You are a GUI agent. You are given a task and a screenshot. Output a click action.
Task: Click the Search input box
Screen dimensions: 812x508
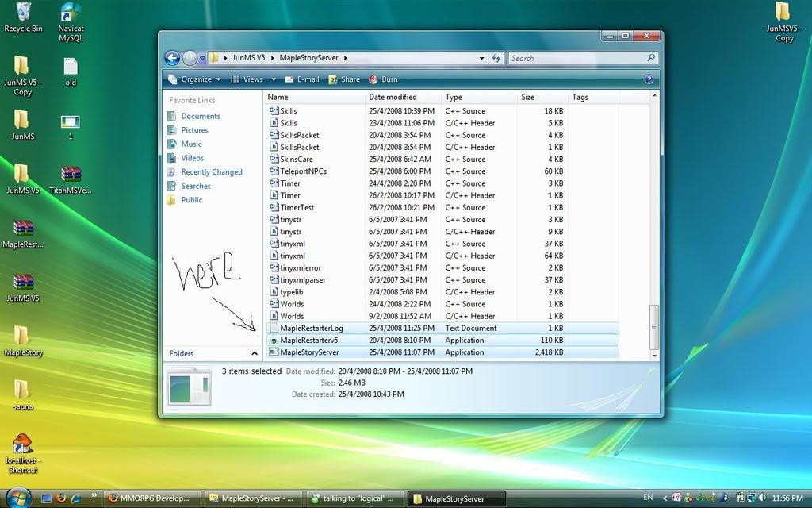coord(582,58)
